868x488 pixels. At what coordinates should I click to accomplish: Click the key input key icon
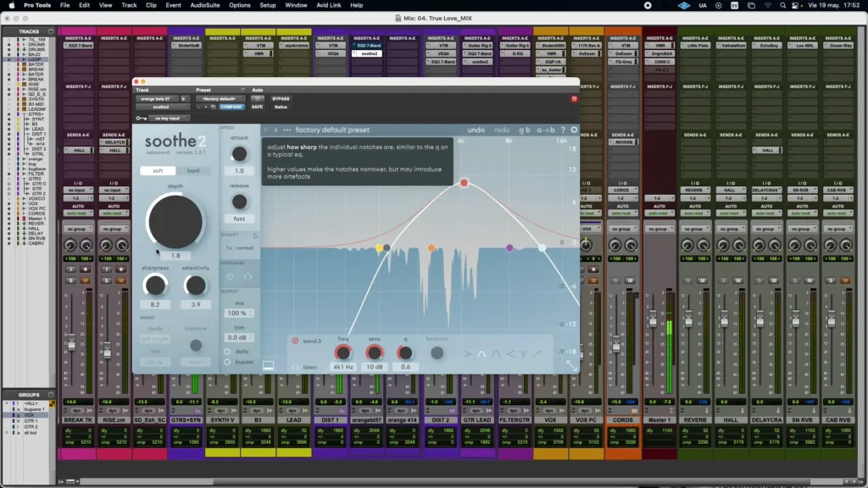[142, 119]
